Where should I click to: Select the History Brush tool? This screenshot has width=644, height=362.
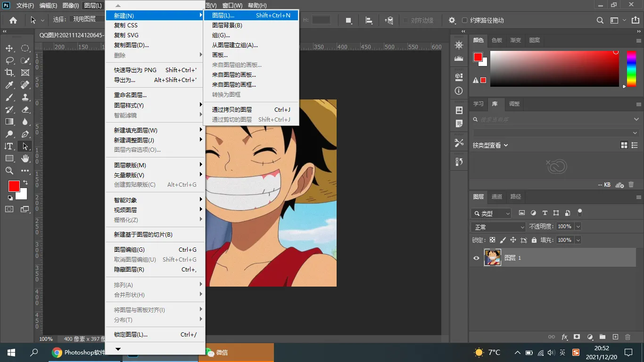9,109
